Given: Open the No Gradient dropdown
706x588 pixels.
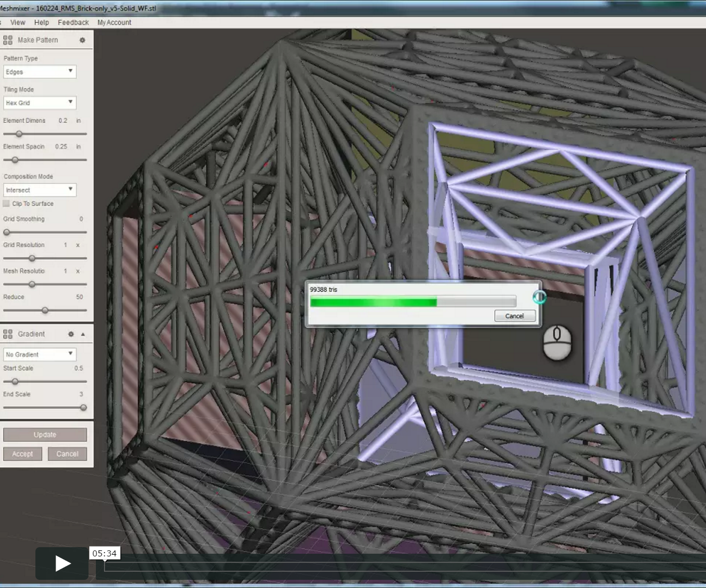Looking at the screenshot, I should point(39,354).
